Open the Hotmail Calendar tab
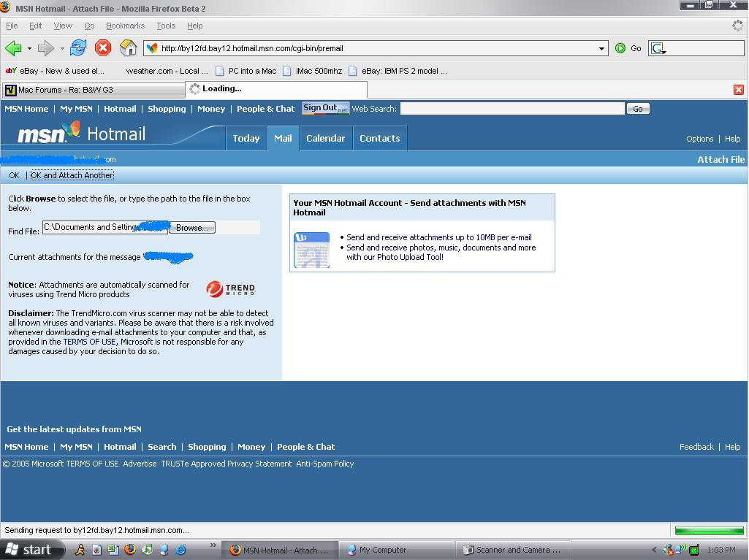The image size is (749, 560). click(x=325, y=139)
